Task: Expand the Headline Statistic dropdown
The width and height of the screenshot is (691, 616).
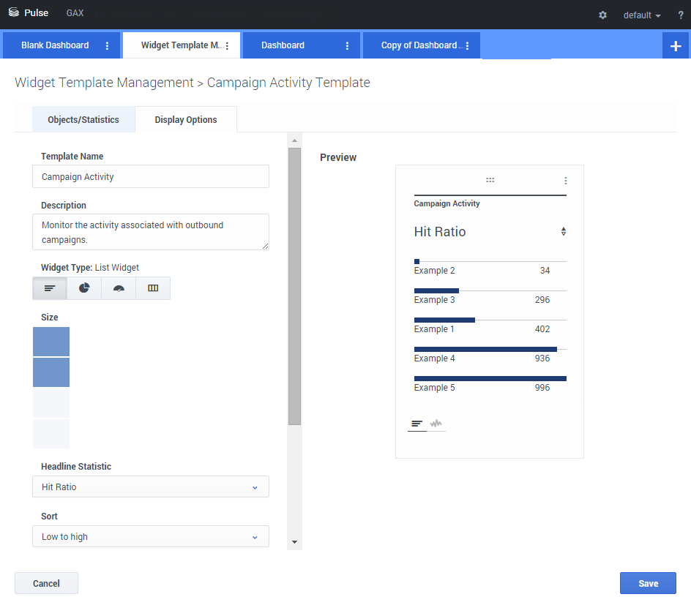Action: [151, 487]
